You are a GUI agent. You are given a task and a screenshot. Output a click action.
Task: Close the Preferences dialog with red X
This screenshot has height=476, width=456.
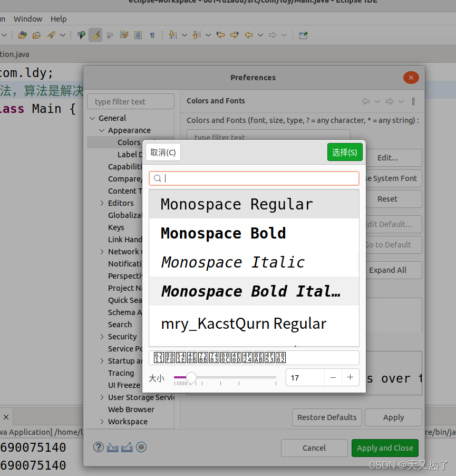point(411,78)
